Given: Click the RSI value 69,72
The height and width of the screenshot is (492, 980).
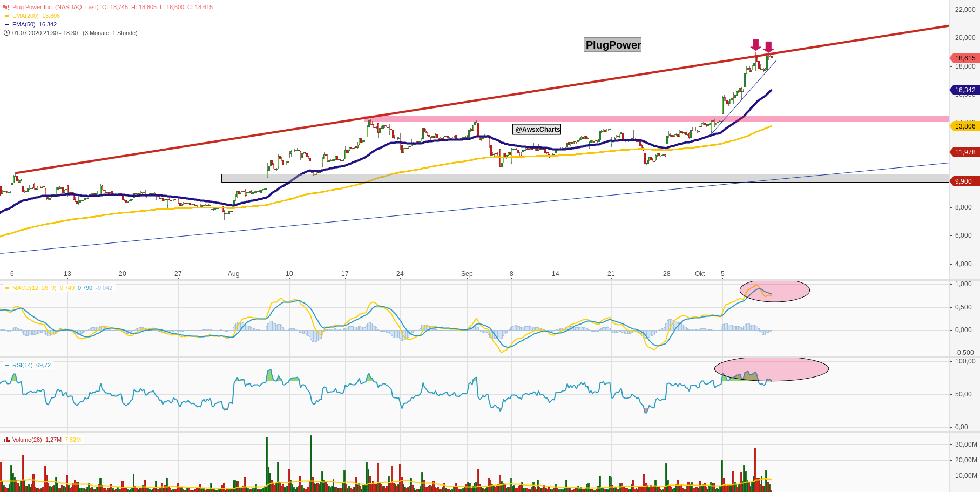Looking at the screenshot, I should 43,365.
